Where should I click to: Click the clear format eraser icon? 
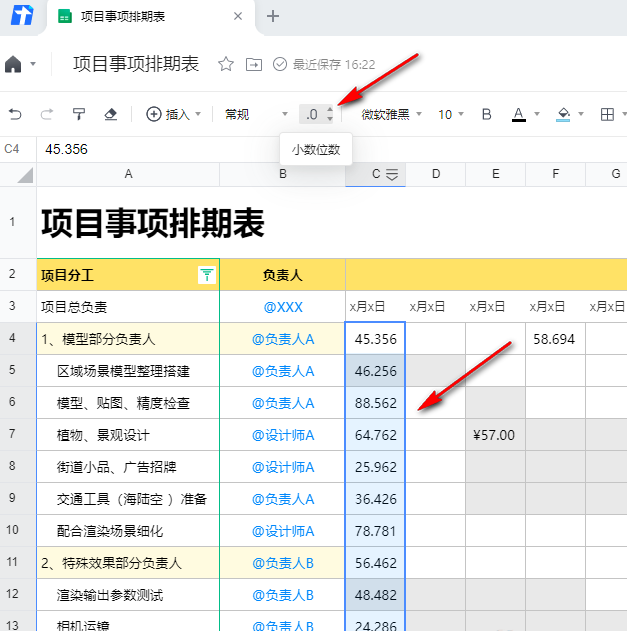(111, 114)
